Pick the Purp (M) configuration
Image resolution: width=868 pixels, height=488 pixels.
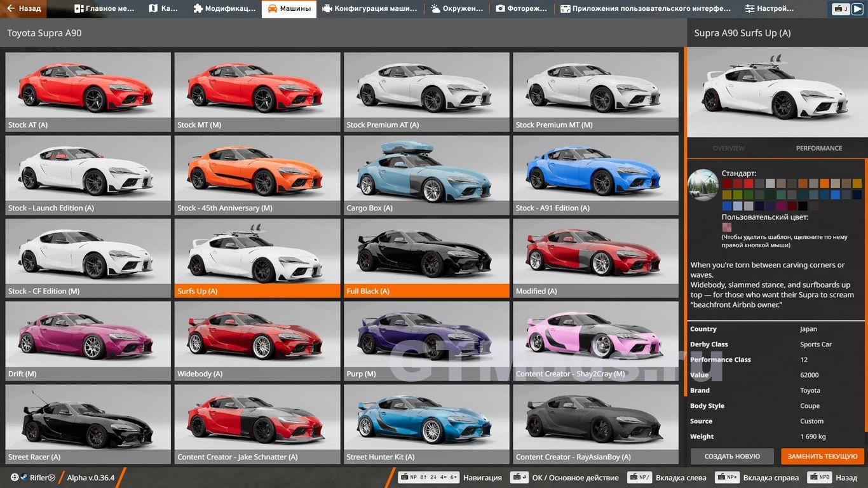[426, 341]
